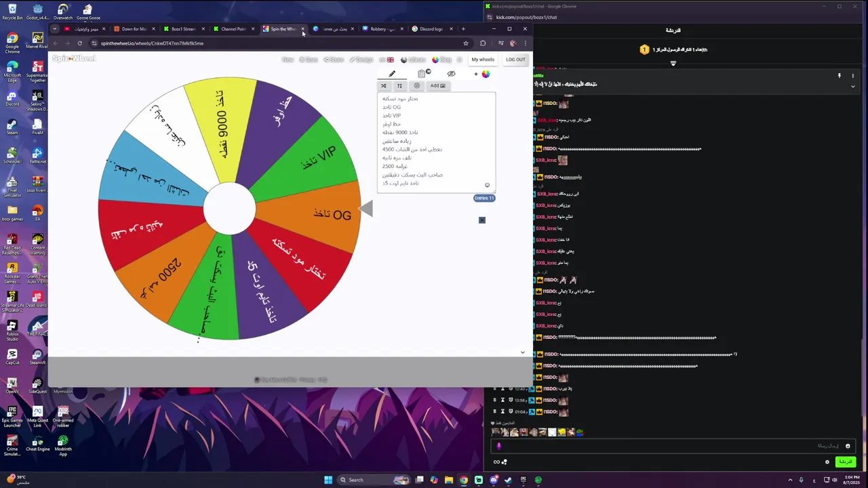Open a new browser tab

click(x=463, y=29)
